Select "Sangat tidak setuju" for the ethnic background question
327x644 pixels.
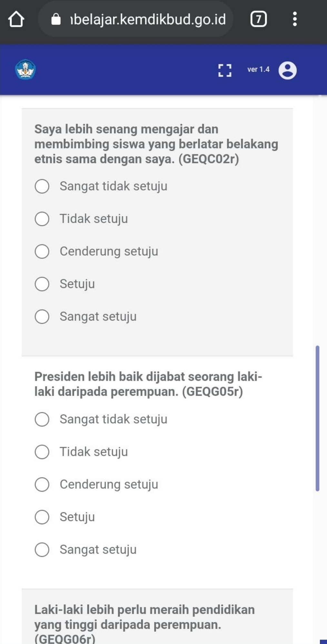[x=42, y=186]
